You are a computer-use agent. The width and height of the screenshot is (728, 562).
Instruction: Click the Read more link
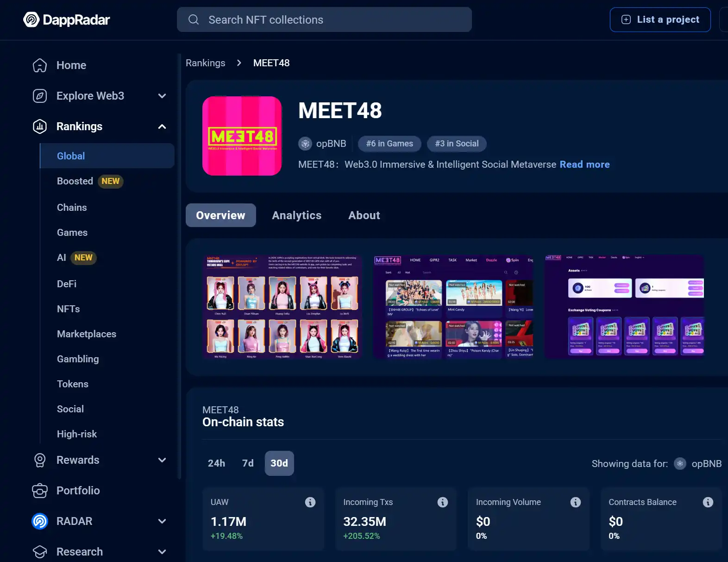(584, 164)
